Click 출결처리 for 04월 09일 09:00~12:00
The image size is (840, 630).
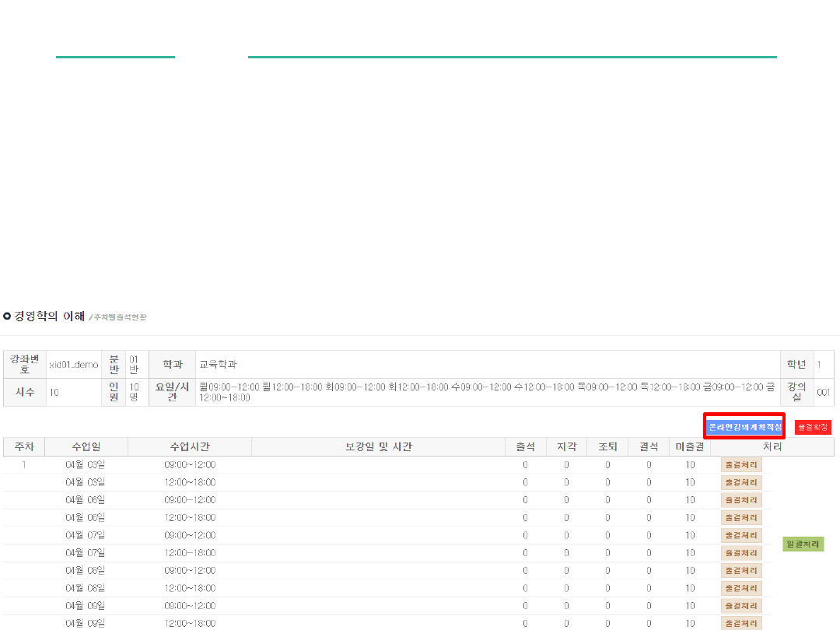[741, 606]
